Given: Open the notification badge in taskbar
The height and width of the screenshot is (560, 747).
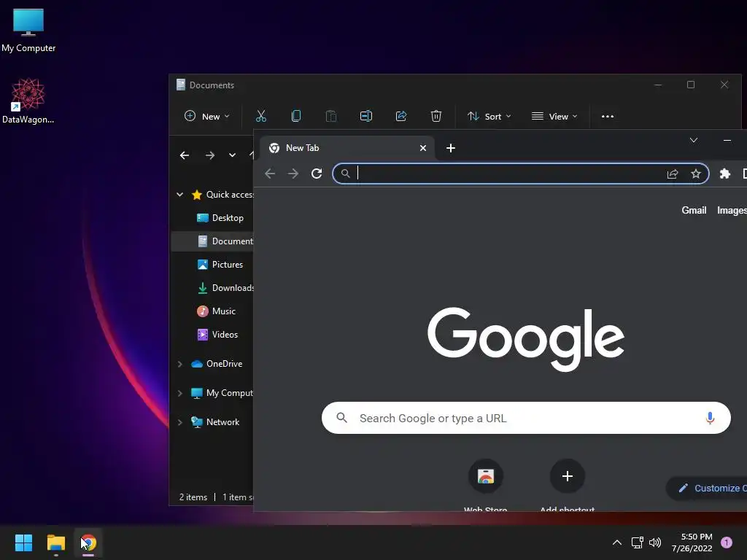Looking at the screenshot, I should click(x=727, y=542).
